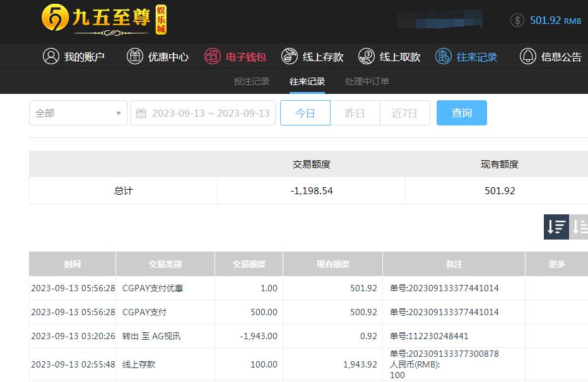Image resolution: width=588 pixels, height=382 pixels.
Task: Click the timestamp 2023-09-13 03:20:26
Action: [73, 336]
